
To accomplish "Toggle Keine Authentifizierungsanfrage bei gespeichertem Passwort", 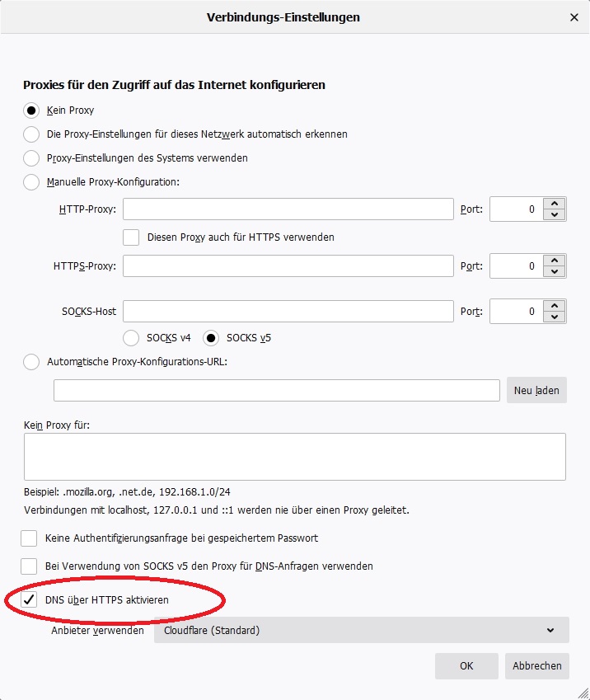I will 30,538.
